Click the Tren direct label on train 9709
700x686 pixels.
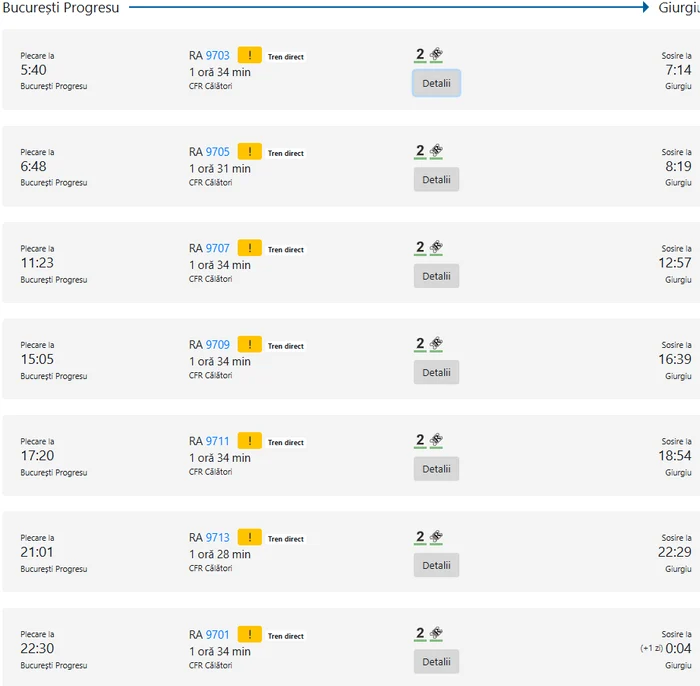pyautogui.click(x=286, y=346)
